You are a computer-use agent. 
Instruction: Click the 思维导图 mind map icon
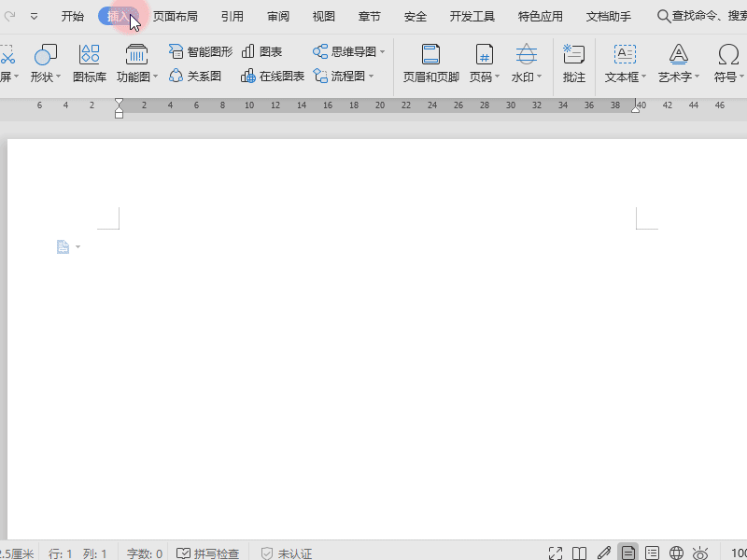[x=320, y=51]
